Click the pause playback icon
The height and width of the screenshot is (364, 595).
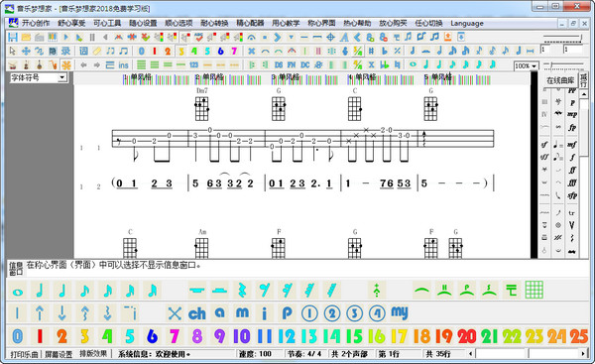point(92,38)
